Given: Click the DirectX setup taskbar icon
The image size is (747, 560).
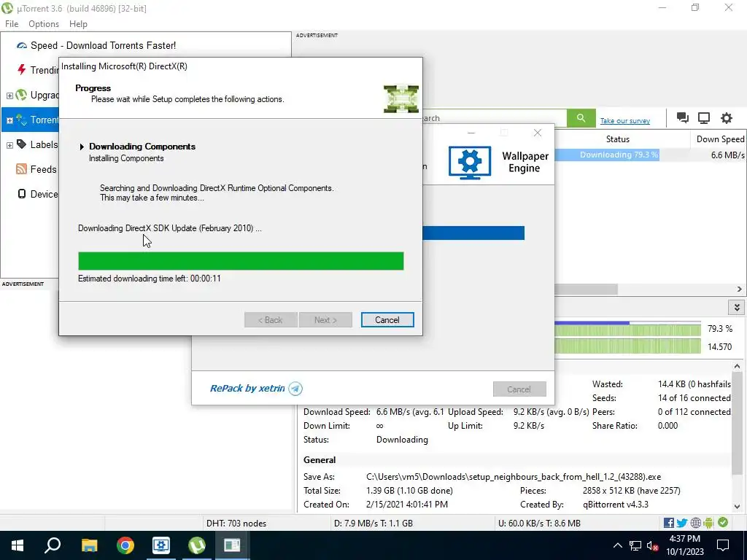Looking at the screenshot, I should [232, 545].
